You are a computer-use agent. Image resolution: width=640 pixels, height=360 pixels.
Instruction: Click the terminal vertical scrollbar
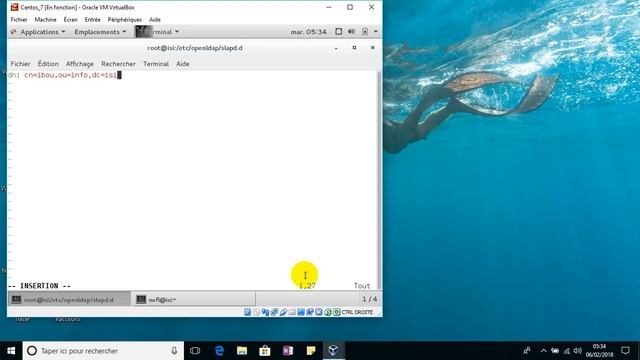click(379, 180)
